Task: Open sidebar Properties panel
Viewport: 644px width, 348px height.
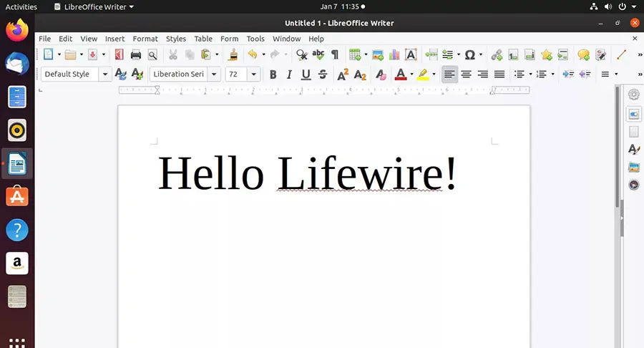Action: point(634,115)
